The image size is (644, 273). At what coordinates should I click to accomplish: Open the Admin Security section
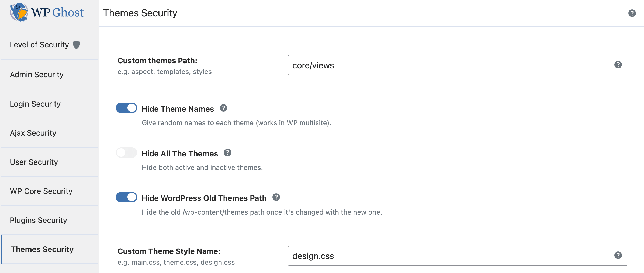point(36,75)
